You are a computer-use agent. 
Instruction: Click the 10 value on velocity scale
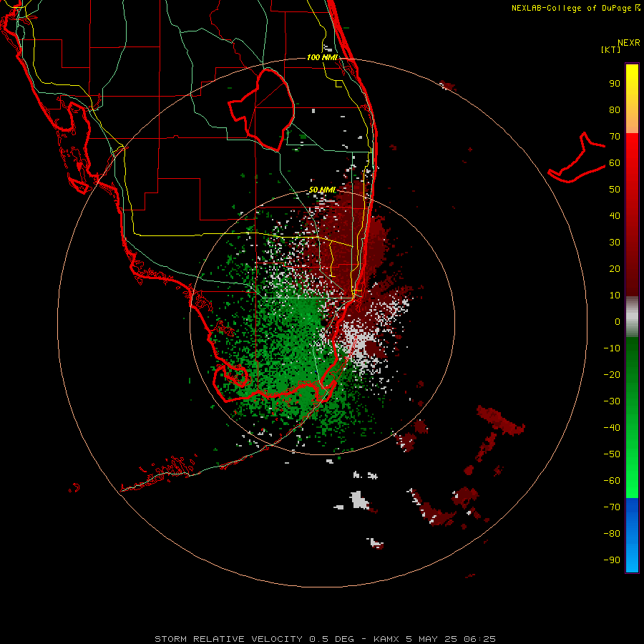pos(615,296)
